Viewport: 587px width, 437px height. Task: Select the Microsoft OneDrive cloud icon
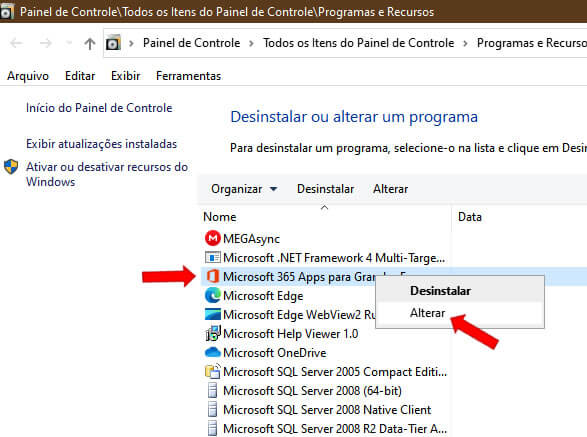[x=213, y=352]
